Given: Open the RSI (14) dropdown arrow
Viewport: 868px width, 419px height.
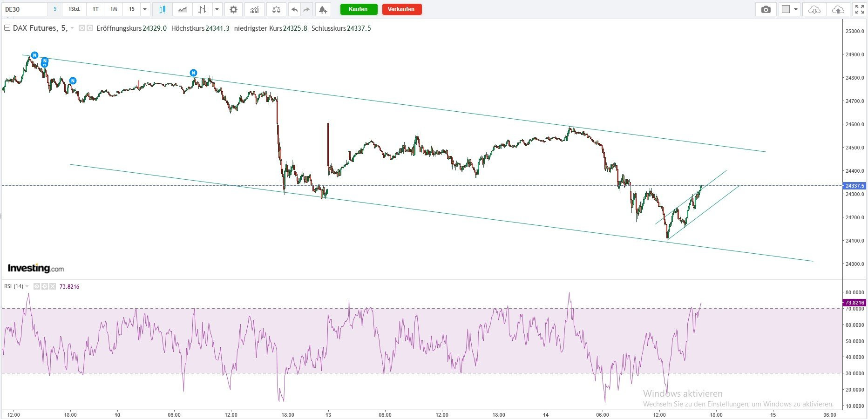Looking at the screenshot, I should point(27,286).
